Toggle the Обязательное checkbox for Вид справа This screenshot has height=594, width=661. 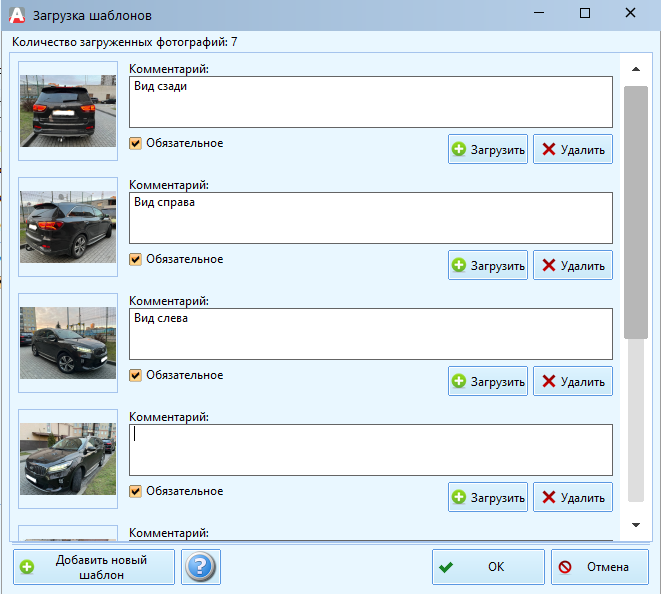click(135, 259)
